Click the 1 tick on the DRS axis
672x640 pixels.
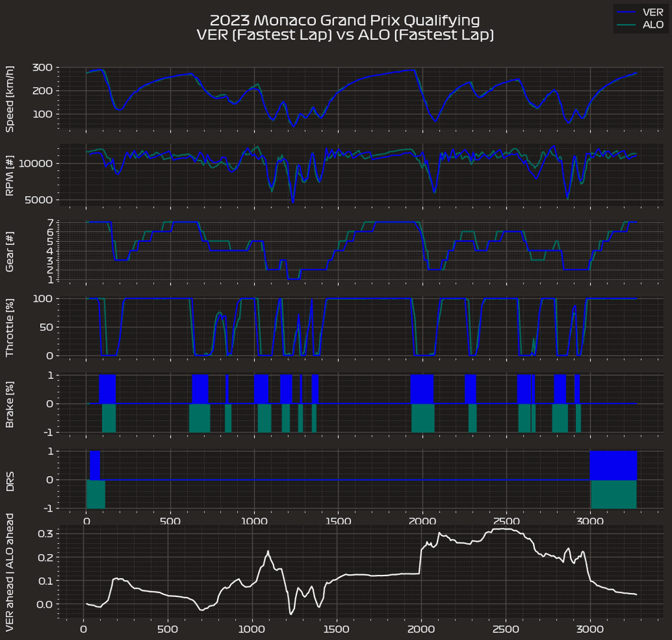[50, 451]
